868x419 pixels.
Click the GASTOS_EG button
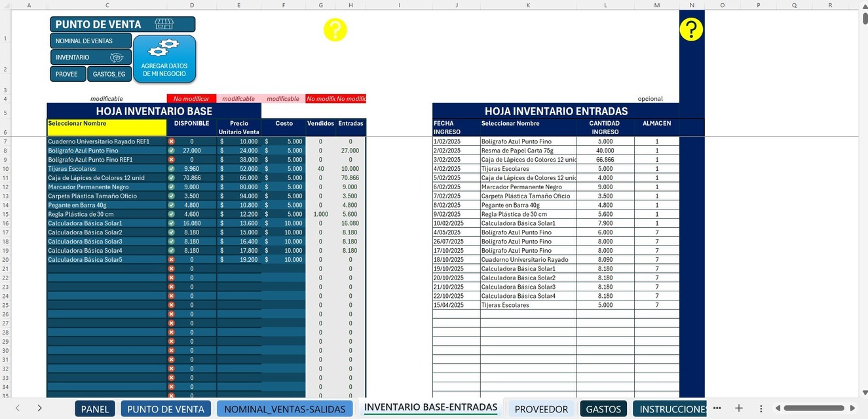click(109, 74)
